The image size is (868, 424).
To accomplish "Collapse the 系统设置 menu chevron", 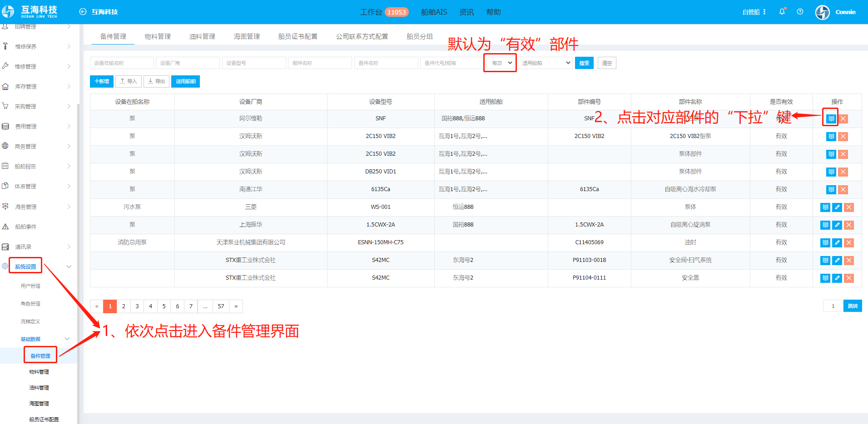I will coord(69,266).
